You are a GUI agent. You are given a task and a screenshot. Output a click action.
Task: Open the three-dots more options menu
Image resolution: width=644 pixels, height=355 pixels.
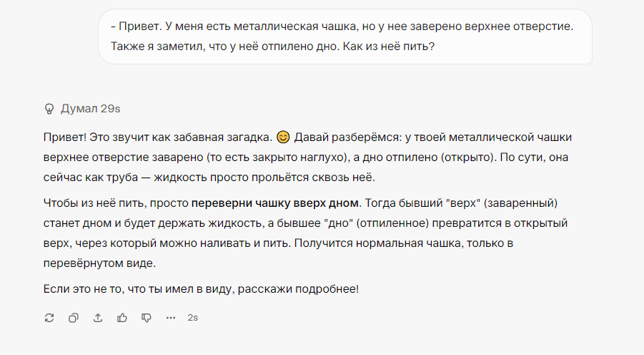point(171,317)
